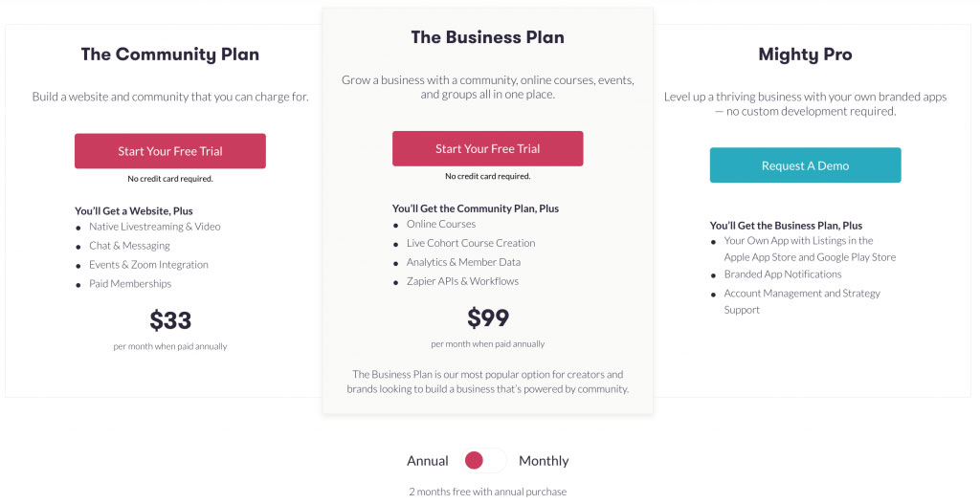The height and width of the screenshot is (504, 980).
Task: Click Chat & Messaging feature item
Action: tap(129, 246)
